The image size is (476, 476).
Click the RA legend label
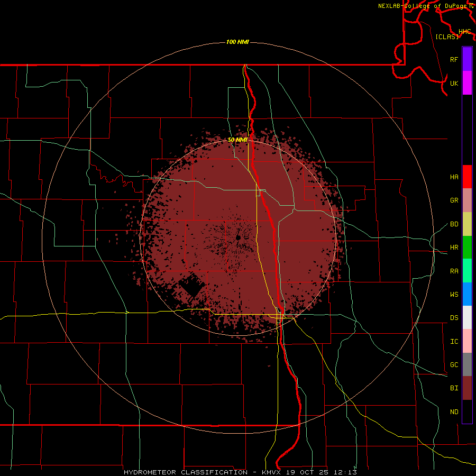[454, 271]
